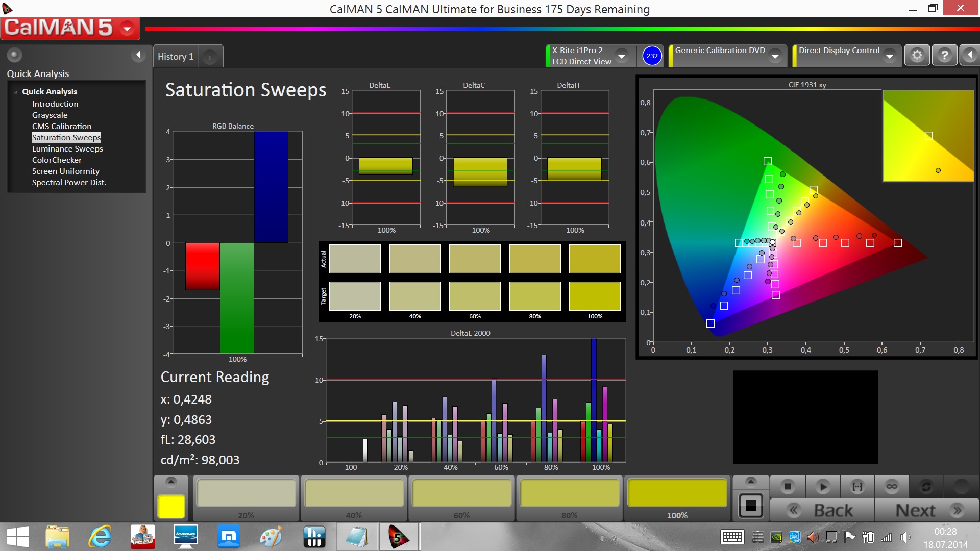Image resolution: width=980 pixels, height=551 pixels.
Task: Open the settings gear icon
Action: [917, 55]
